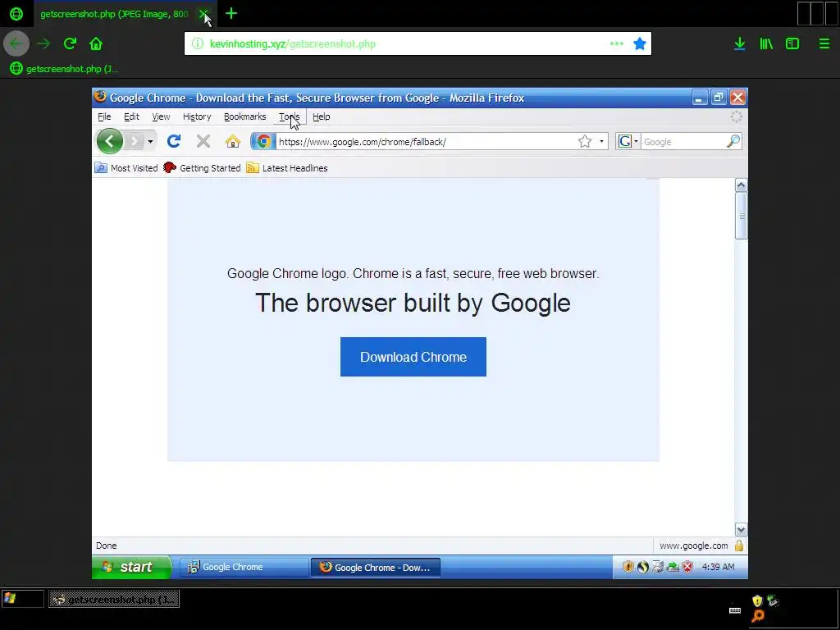The height and width of the screenshot is (630, 840).
Task: Open the Edit menu in inner Firefox
Action: (x=131, y=116)
